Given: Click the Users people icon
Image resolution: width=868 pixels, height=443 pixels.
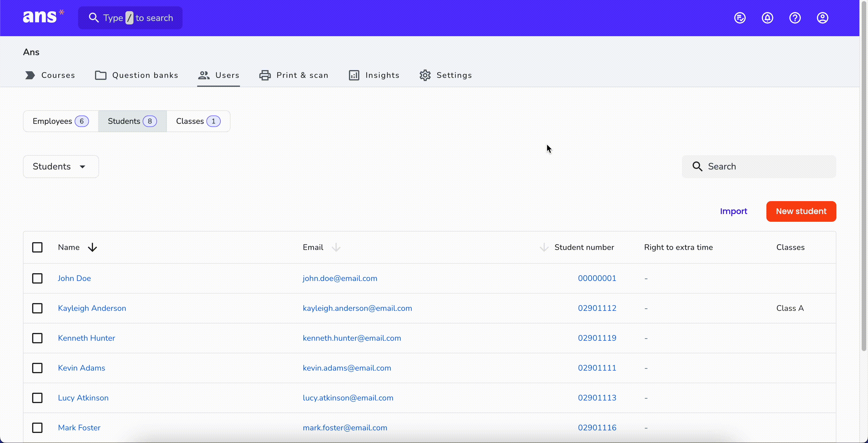Looking at the screenshot, I should click(x=204, y=75).
